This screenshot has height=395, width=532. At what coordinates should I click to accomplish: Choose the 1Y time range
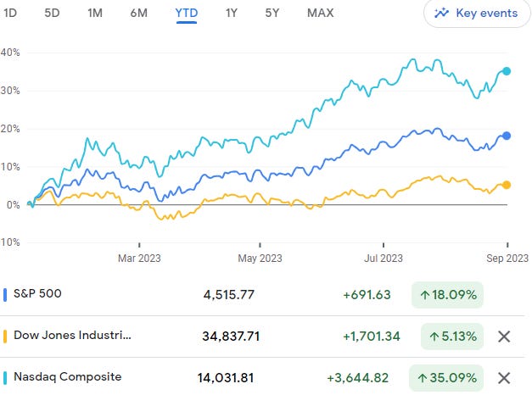click(x=232, y=13)
